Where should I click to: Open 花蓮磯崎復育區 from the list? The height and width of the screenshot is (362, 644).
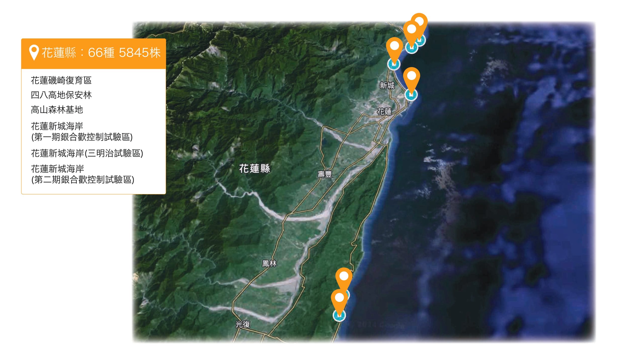pos(61,80)
